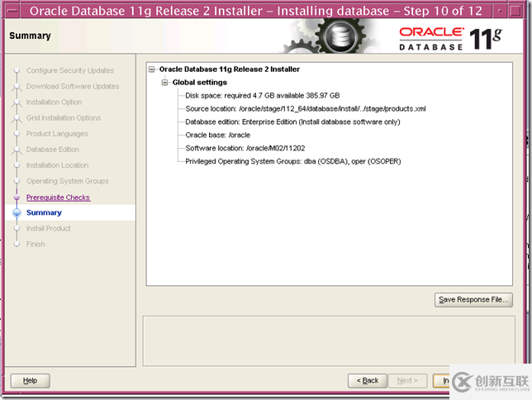Click the Oracle Database 11g Release 2 Installer row
The width and height of the screenshot is (532, 400).
[x=230, y=69]
